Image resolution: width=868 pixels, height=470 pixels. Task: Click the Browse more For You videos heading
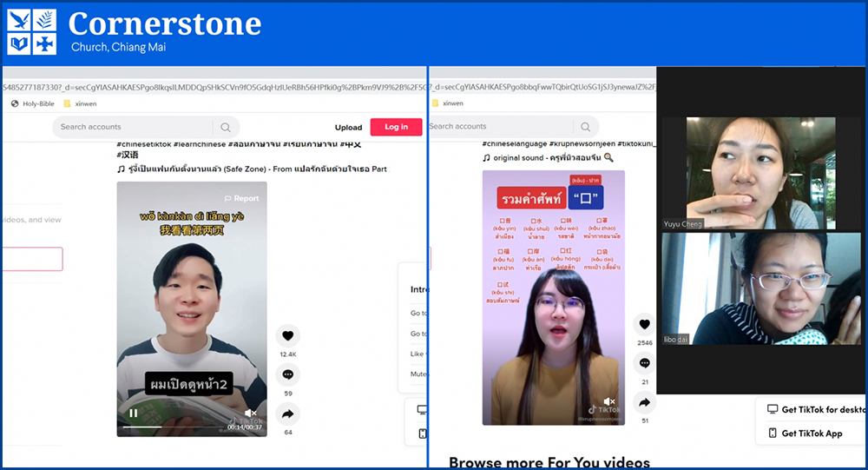[x=549, y=463]
